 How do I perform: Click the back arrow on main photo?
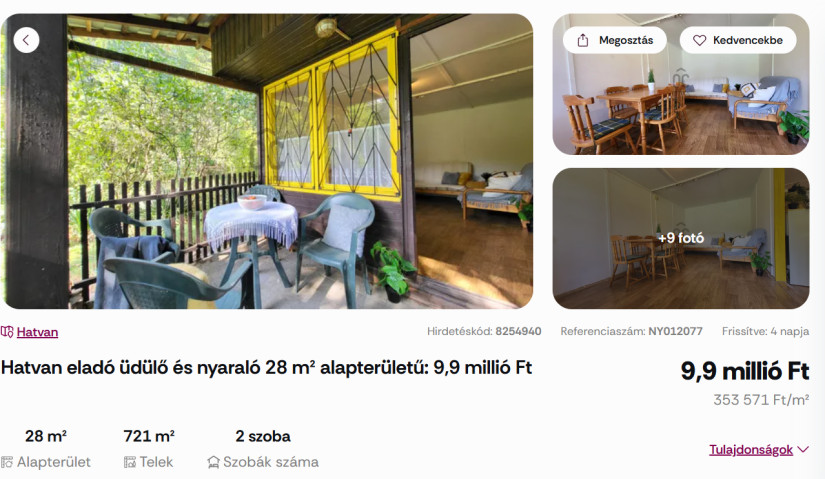(x=26, y=40)
